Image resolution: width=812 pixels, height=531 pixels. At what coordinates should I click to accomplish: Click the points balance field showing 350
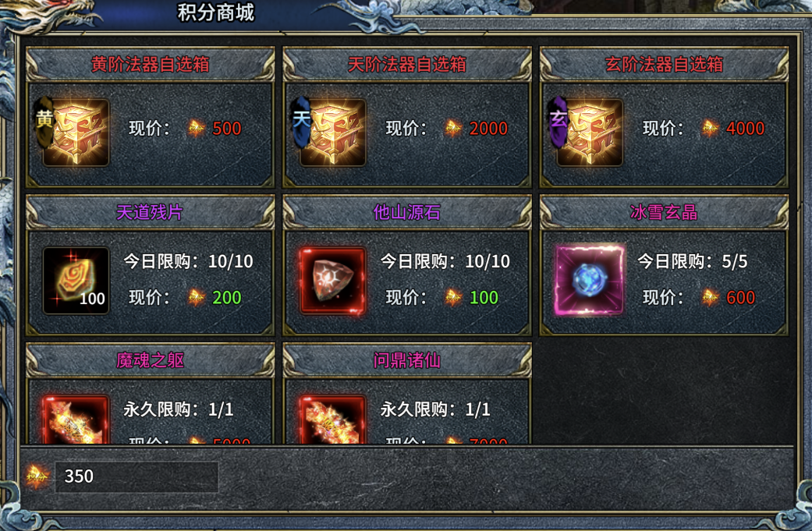(x=137, y=476)
